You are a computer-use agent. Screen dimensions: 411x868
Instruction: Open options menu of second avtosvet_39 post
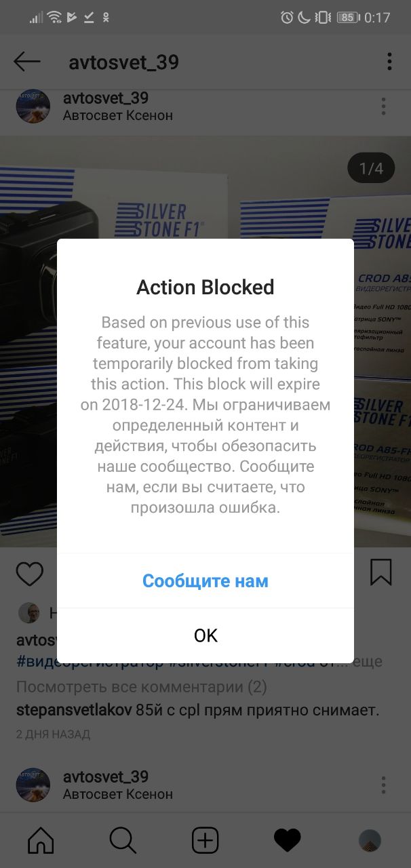click(383, 785)
